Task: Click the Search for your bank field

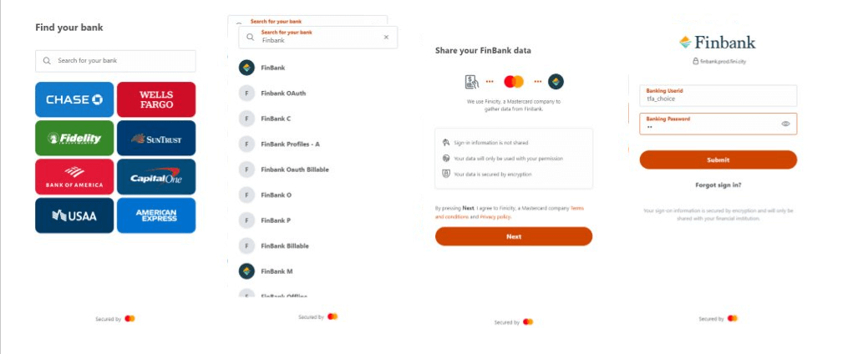Action: click(x=115, y=61)
